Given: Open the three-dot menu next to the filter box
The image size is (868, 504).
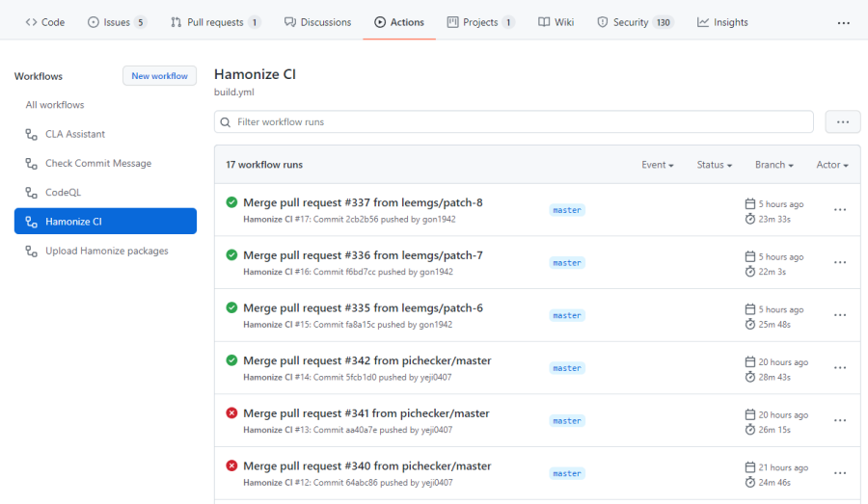Looking at the screenshot, I should tap(842, 122).
